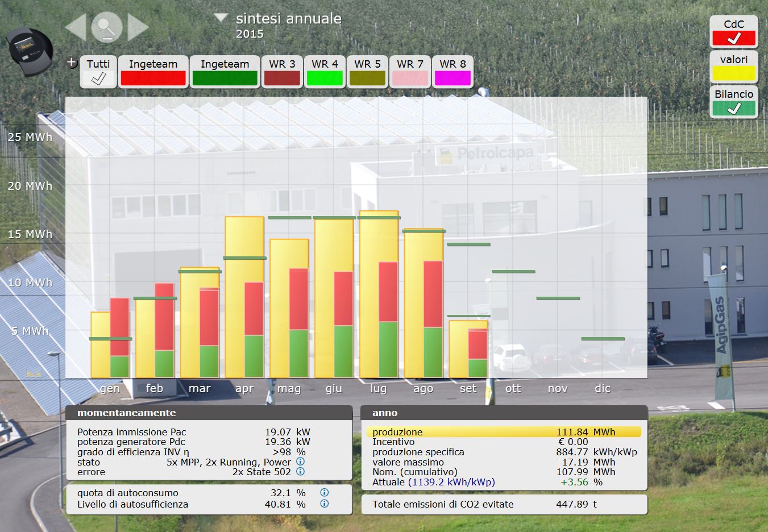
Task: Click the € 0.00 Incentivo value
Action: pyautogui.click(x=573, y=442)
